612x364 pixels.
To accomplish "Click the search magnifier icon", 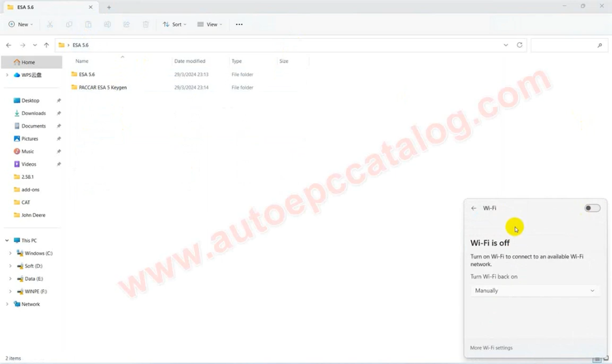I will [x=599, y=45].
